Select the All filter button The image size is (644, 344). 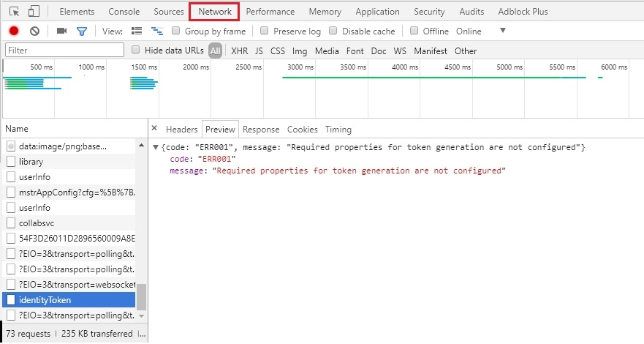215,51
